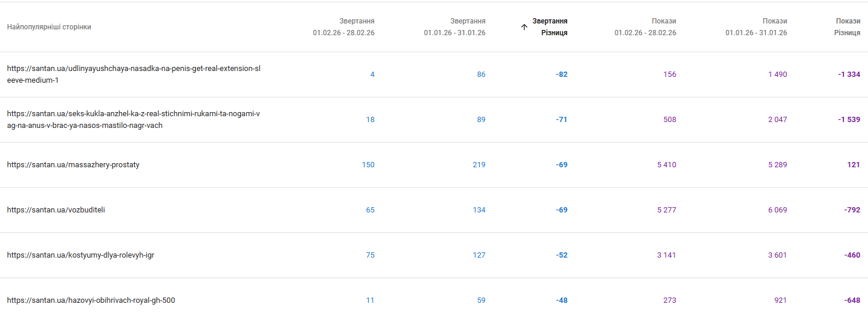
Task: Select the vozbuditeli page URL
Action: click(x=56, y=210)
